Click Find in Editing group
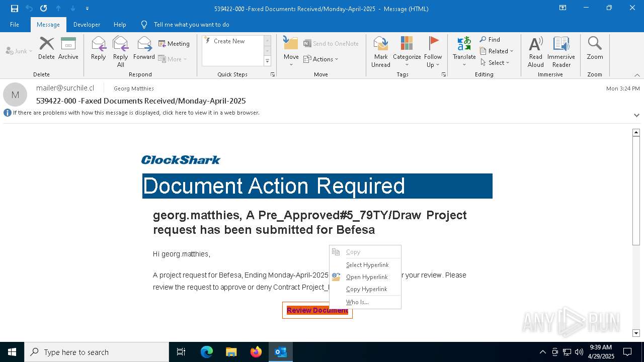 [490, 40]
